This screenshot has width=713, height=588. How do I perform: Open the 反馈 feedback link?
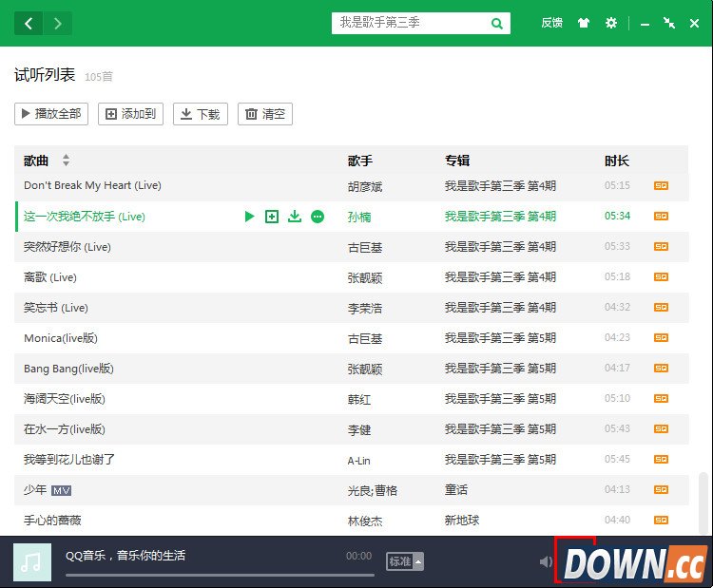(551, 23)
